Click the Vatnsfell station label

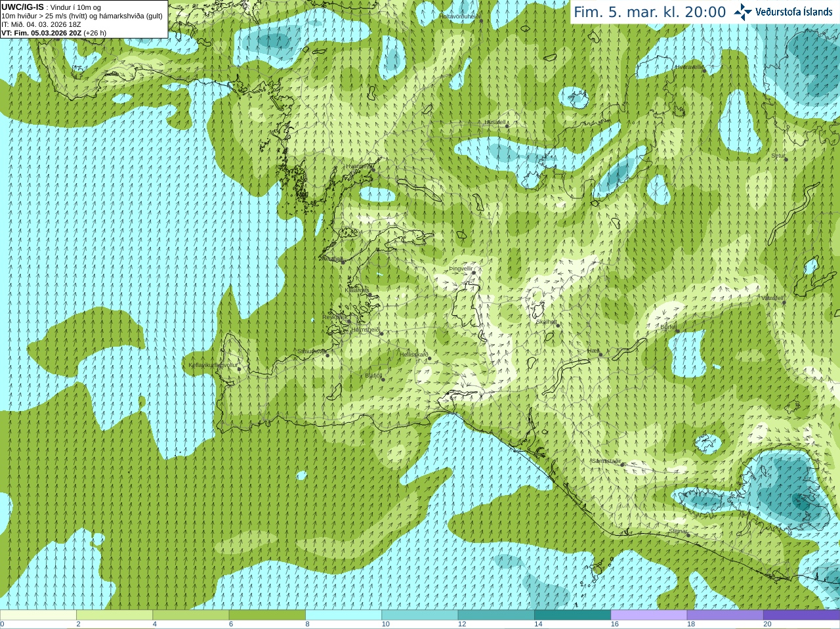[772, 298]
